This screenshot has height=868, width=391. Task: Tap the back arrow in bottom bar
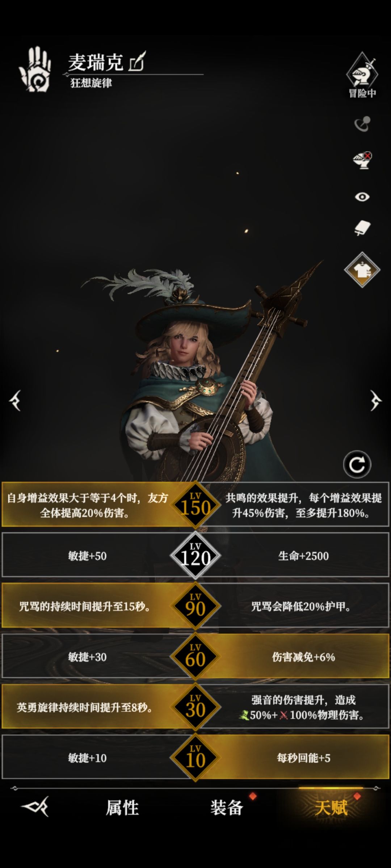point(35,807)
